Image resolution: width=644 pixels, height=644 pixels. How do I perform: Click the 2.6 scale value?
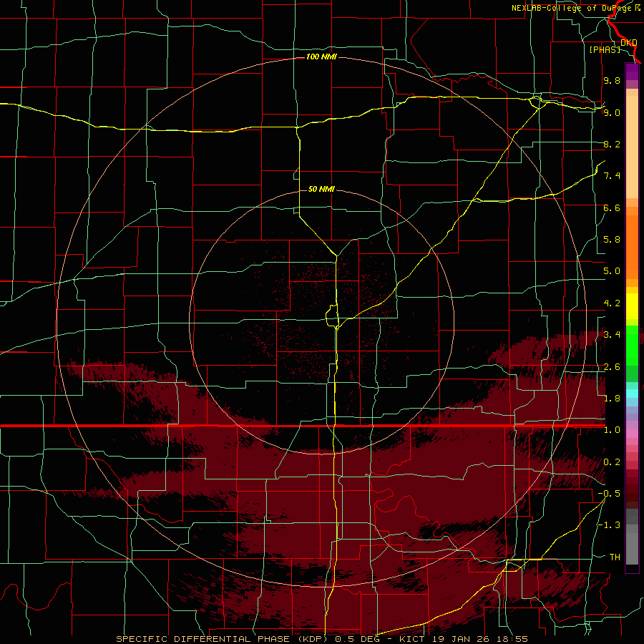pos(612,367)
